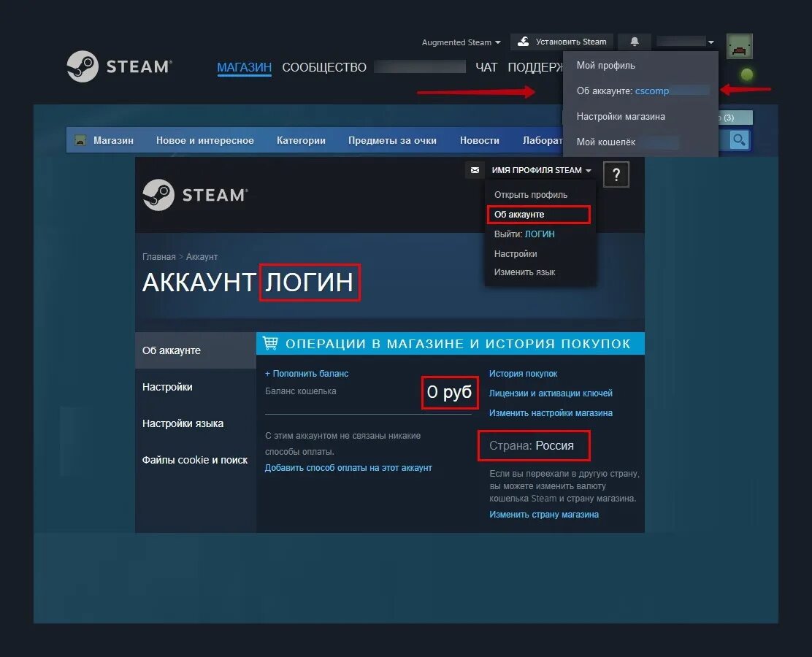Click the Steam logo in the inner account window

pyautogui.click(x=195, y=195)
